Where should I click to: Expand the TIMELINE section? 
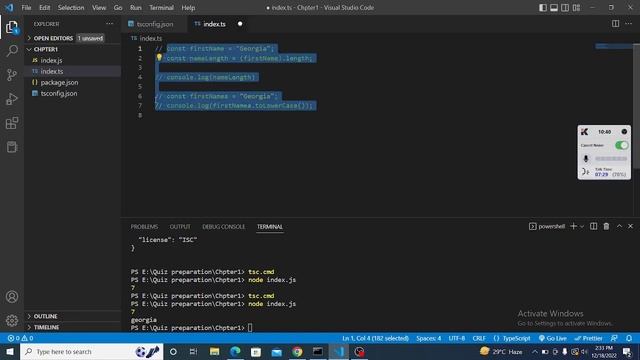click(46, 327)
